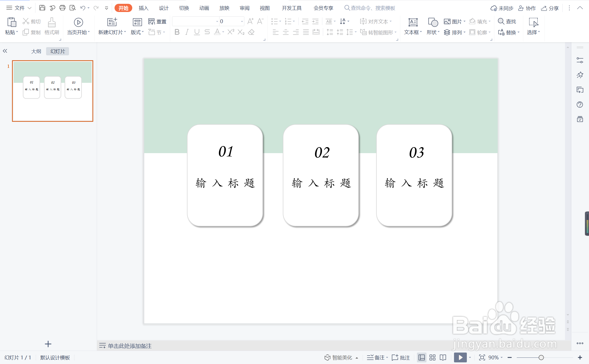Decrease indent level icon
Screen dimensions: 589x364
[305, 21]
